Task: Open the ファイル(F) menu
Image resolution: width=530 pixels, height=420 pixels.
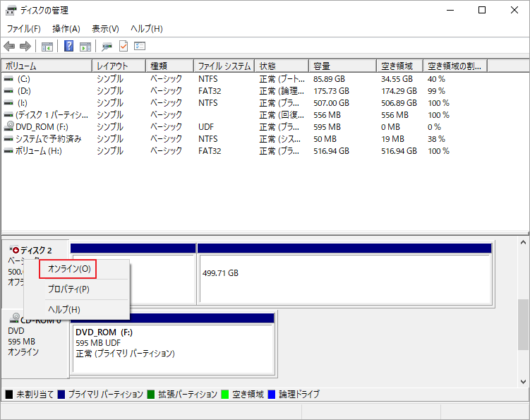Action: point(24,29)
